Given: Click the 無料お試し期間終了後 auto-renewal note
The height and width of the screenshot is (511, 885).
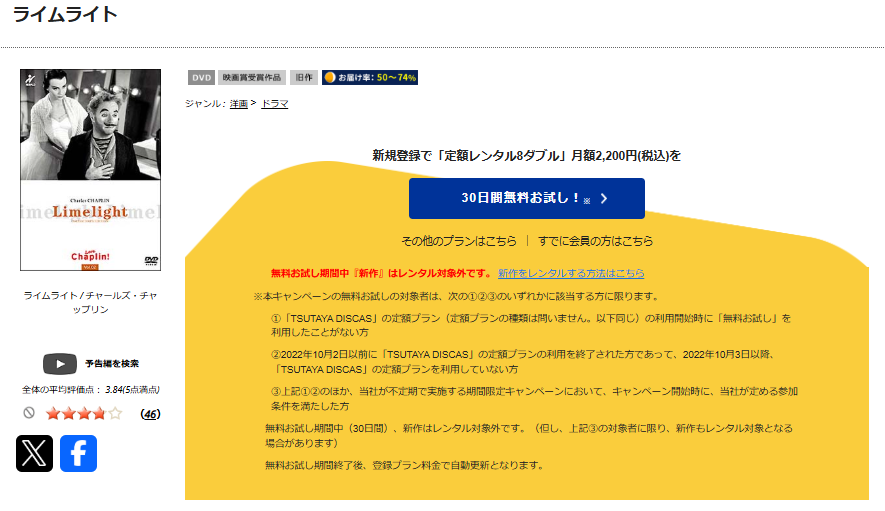Looking at the screenshot, I should point(405,465).
